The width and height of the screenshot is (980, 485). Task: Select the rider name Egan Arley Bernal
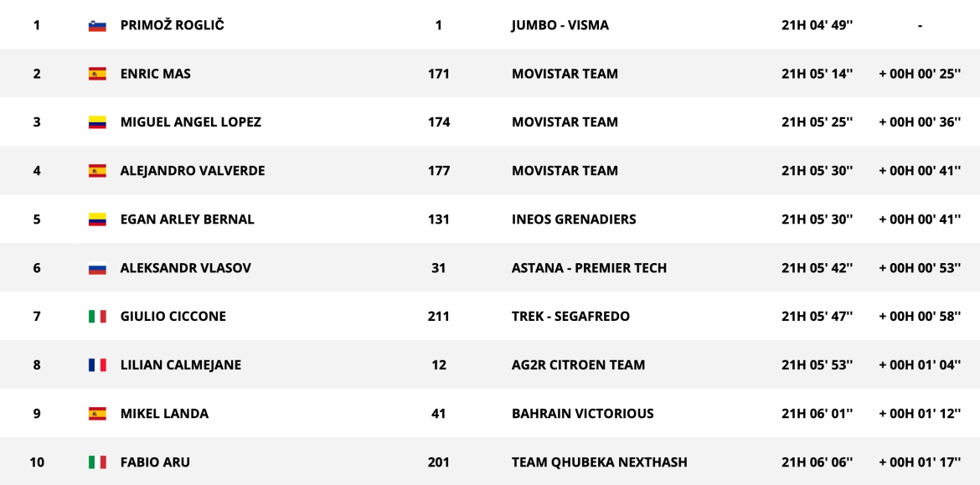[x=188, y=219]
